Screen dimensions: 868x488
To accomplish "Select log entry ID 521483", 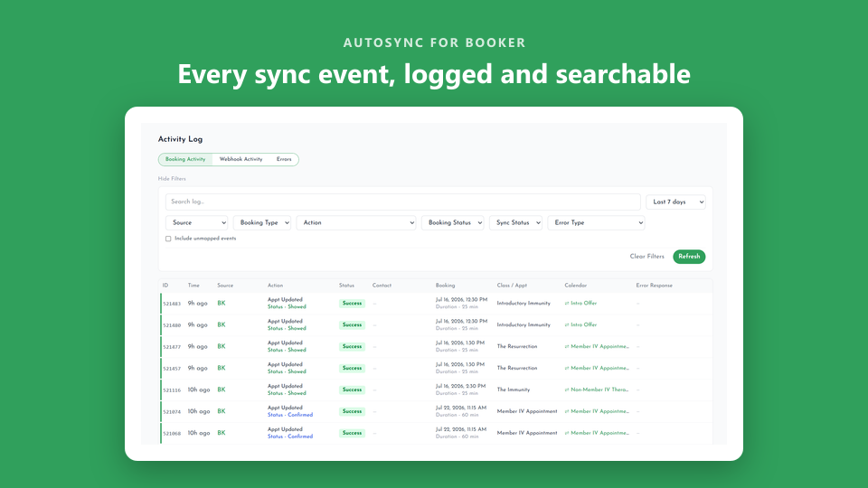I will click(172, 304).
